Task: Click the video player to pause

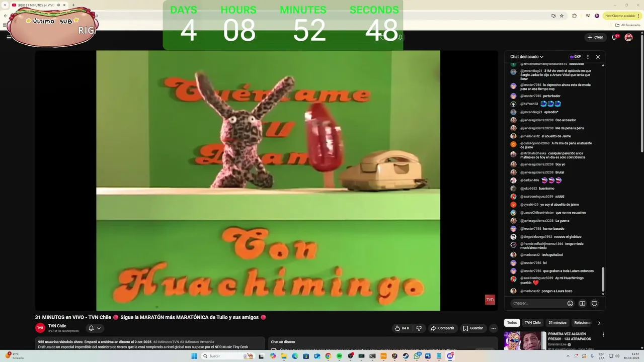Action: (268, 180)
